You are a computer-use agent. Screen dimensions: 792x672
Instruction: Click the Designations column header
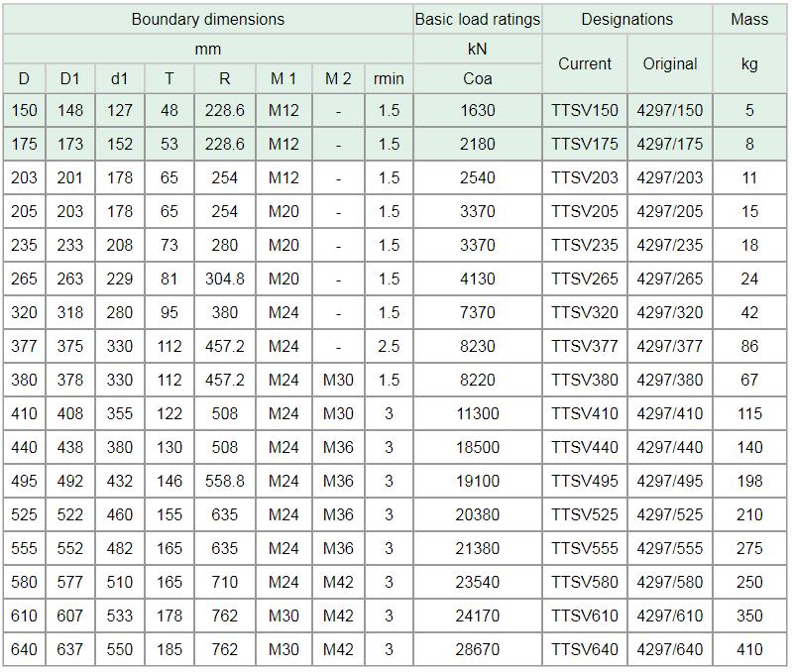(x=626, y=19)
